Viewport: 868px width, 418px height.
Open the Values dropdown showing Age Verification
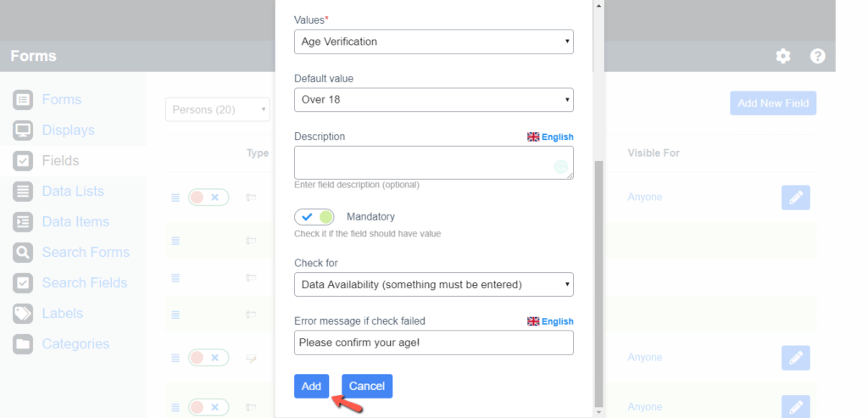[x=433, y=42]
